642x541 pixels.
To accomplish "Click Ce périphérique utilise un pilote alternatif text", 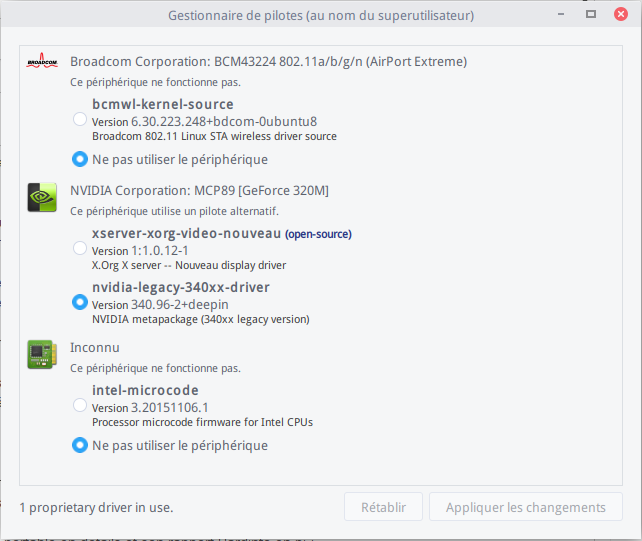I will point(174,211).
